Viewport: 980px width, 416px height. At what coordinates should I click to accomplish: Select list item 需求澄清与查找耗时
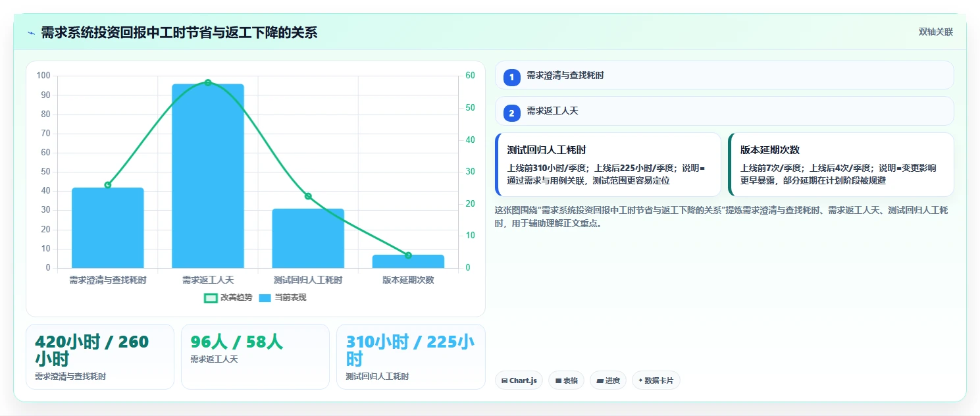click(724, 75)
